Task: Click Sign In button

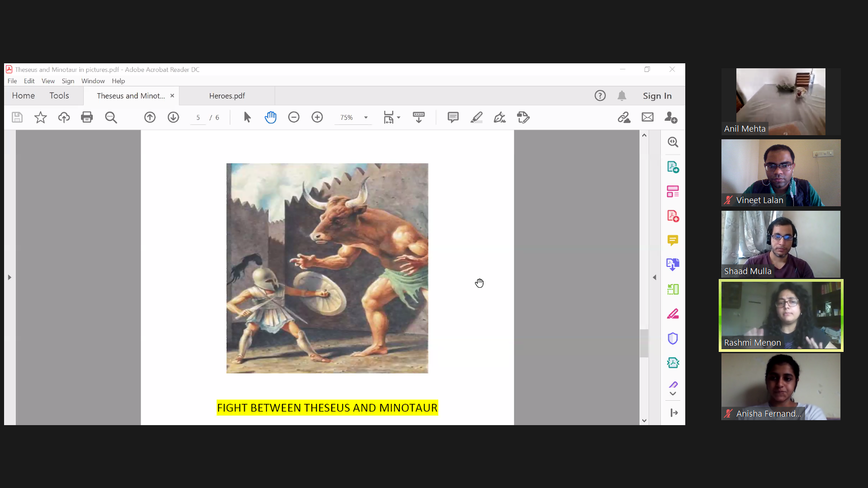Action: click(657, 96)
